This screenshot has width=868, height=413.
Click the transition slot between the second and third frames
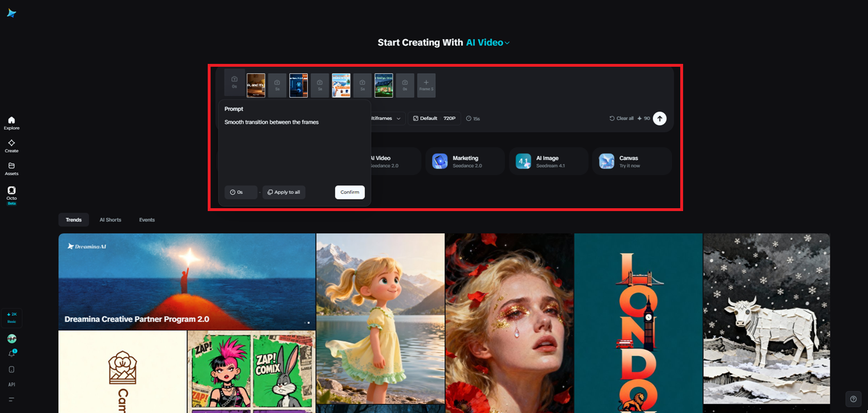coord(320,86)
